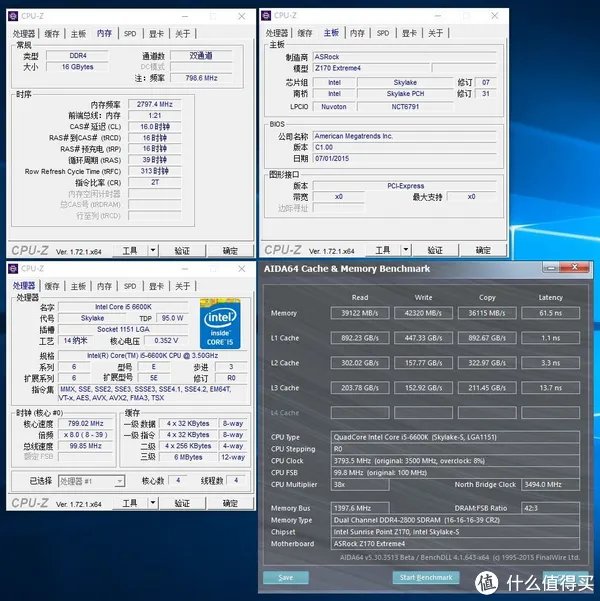Switch to the SPD tab in the memory window

coord(130,33)
